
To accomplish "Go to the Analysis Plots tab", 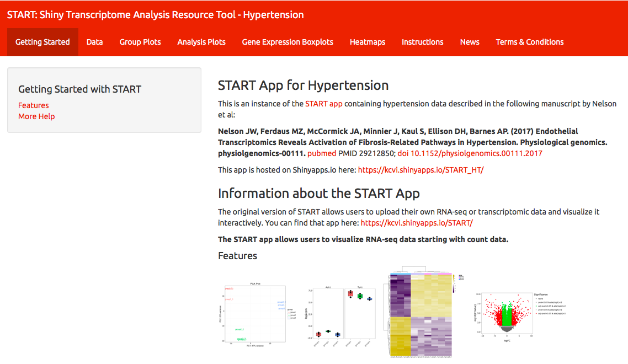I will click(x=201, y=42).
